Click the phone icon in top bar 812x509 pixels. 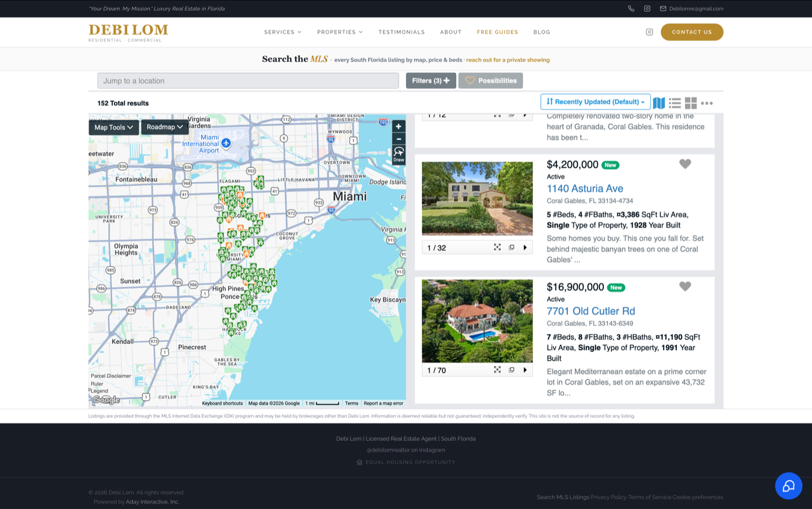coord(631,8)
